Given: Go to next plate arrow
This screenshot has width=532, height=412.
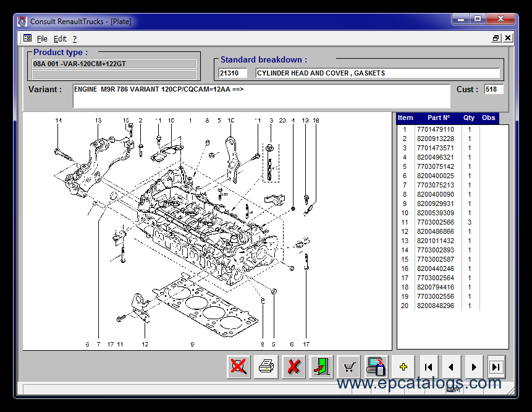Looking at the screenshot, I should pos(474,367).
